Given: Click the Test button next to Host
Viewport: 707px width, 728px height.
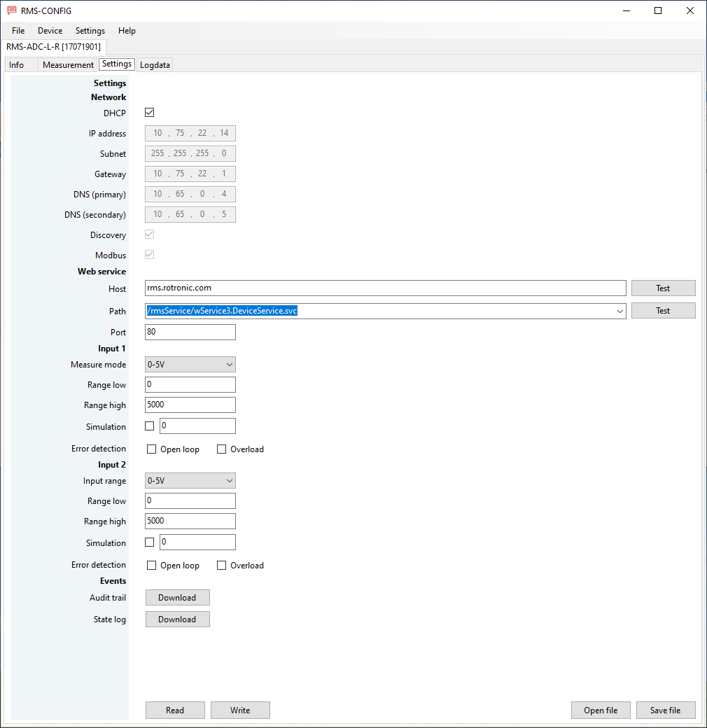Looking at the screenshot, I should click(x=664, y=288).
